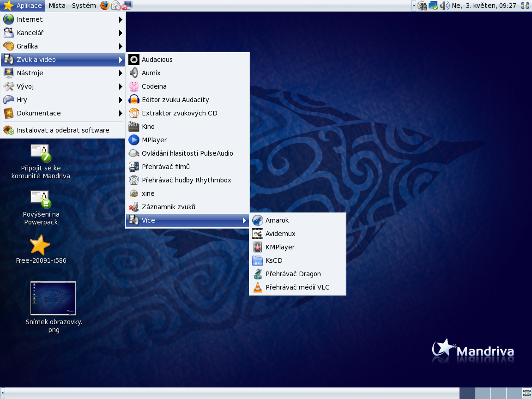Click the Extraktor zvukových CD icon

[x=133, y=113]
